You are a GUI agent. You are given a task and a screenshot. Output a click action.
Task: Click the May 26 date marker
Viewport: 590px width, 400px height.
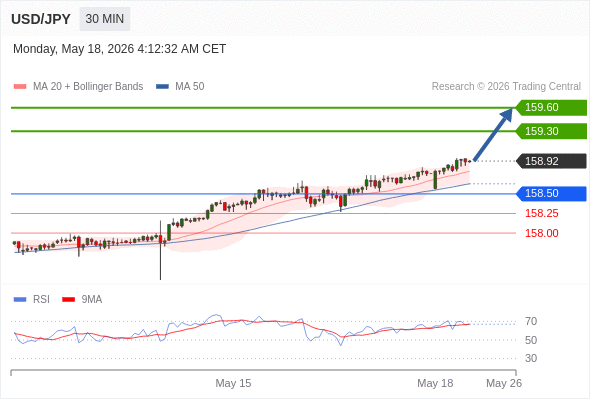[x=504, y=383]
